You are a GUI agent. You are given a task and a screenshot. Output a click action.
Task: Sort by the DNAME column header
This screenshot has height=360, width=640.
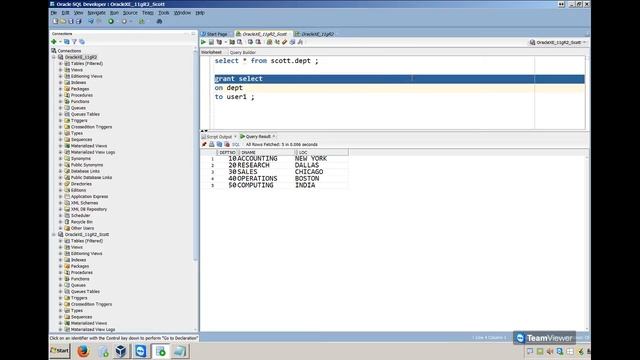coord(265,152)
